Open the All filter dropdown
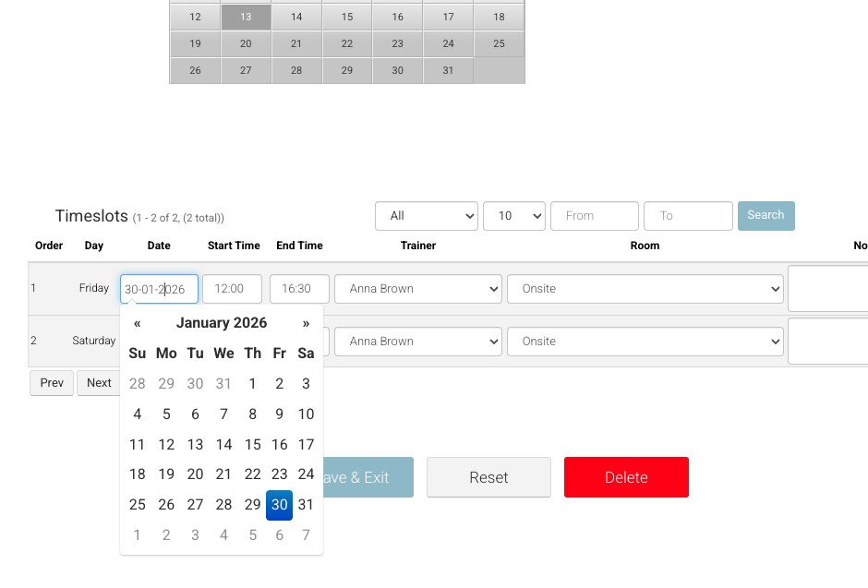 426,215
